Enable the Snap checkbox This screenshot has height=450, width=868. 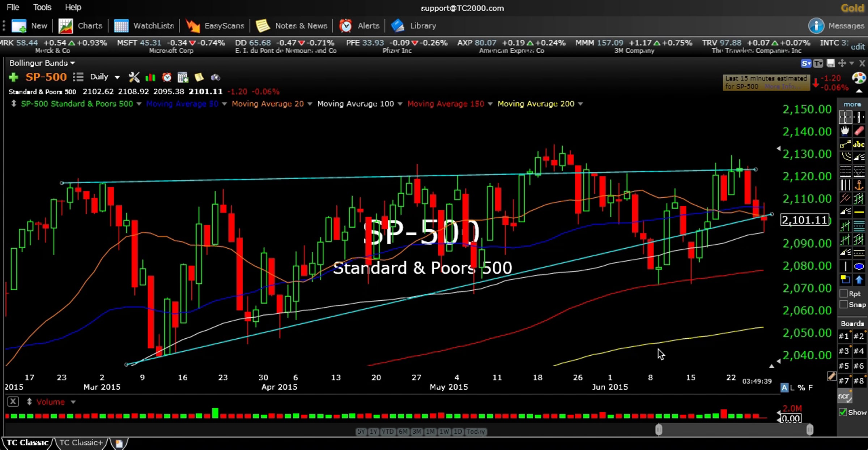click(844, 305)
